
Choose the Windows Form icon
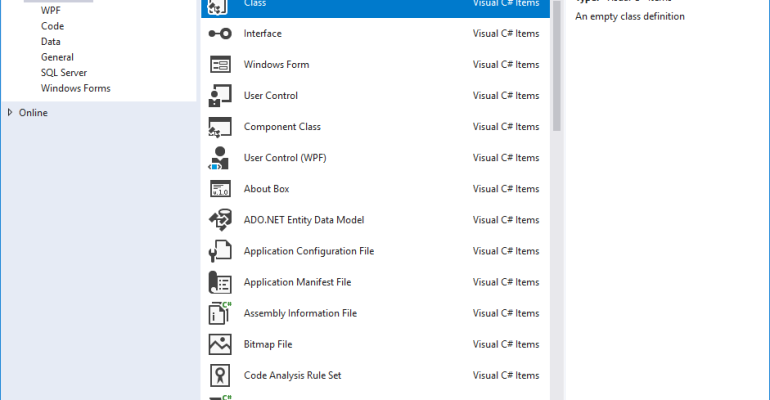[x=220, y=64]
